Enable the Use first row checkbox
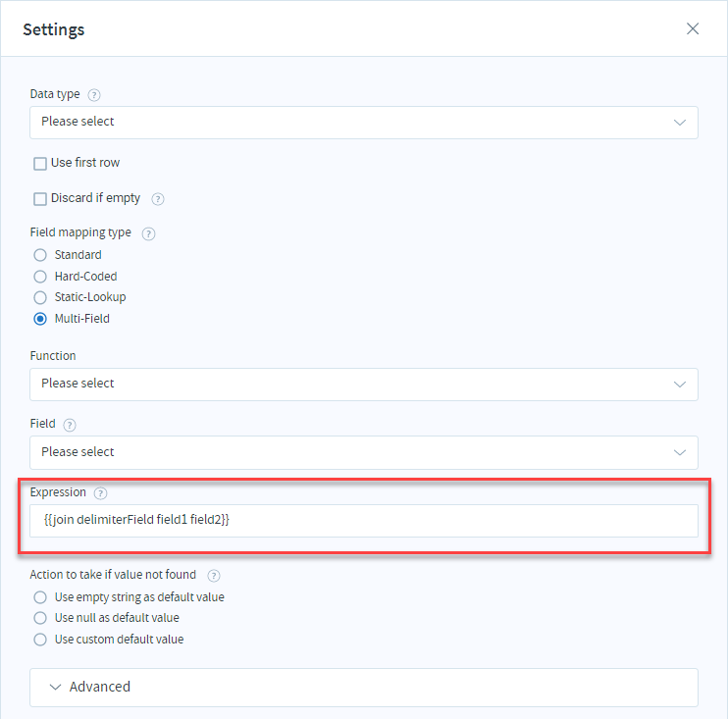 pyautogui.click(x=40, y=164)
